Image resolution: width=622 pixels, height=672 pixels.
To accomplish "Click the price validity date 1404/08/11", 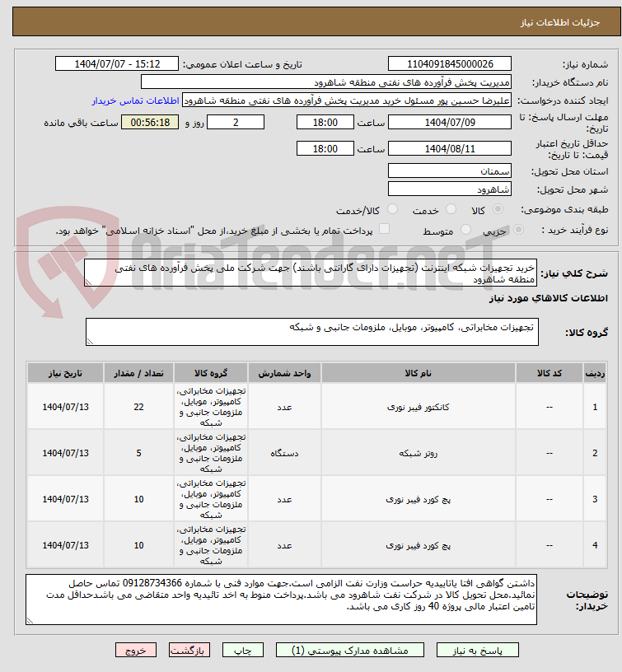I will point(450,149).
